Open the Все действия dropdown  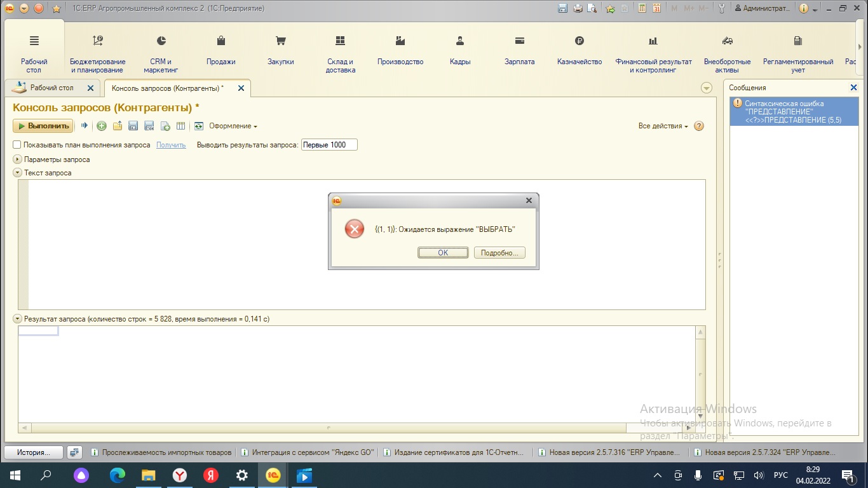663,126
